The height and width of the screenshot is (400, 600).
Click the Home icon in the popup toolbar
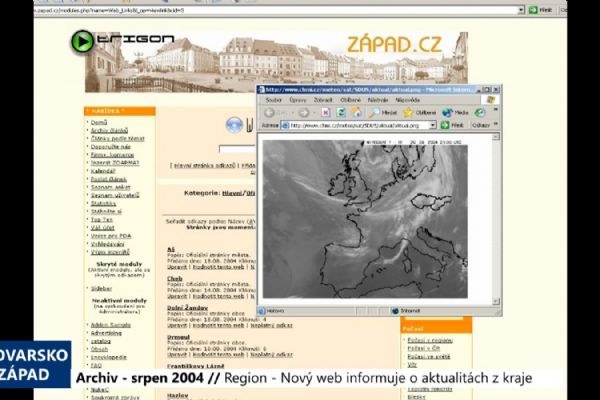[356, 113]
